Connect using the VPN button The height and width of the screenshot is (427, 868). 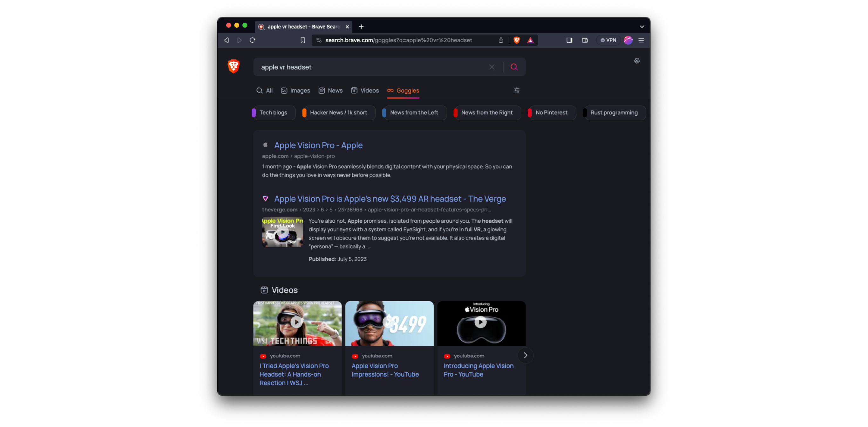pyautogui.click(x=608, y=40)
